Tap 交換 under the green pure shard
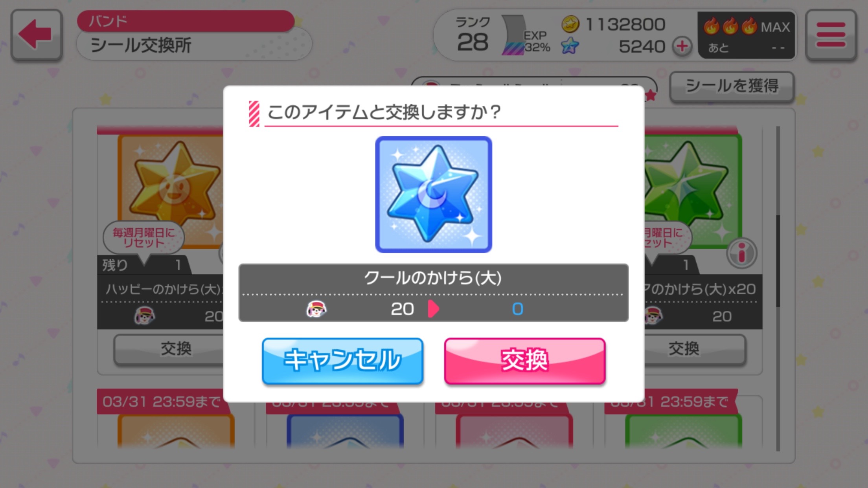The width and height of the screenshot is (868, 488). point(695,349)
